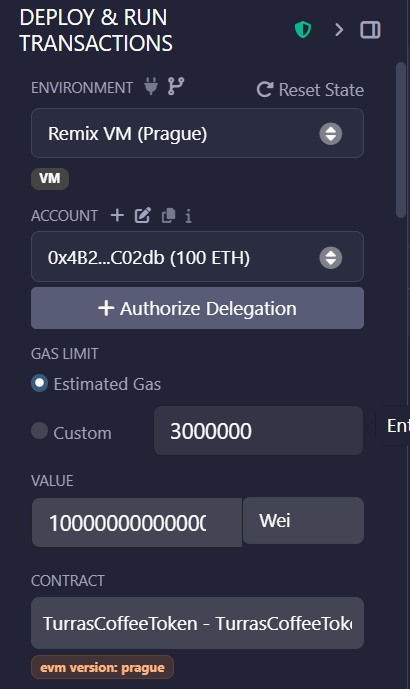Add a new account with plus icon

pyautogui.click(x=117, y=215)
